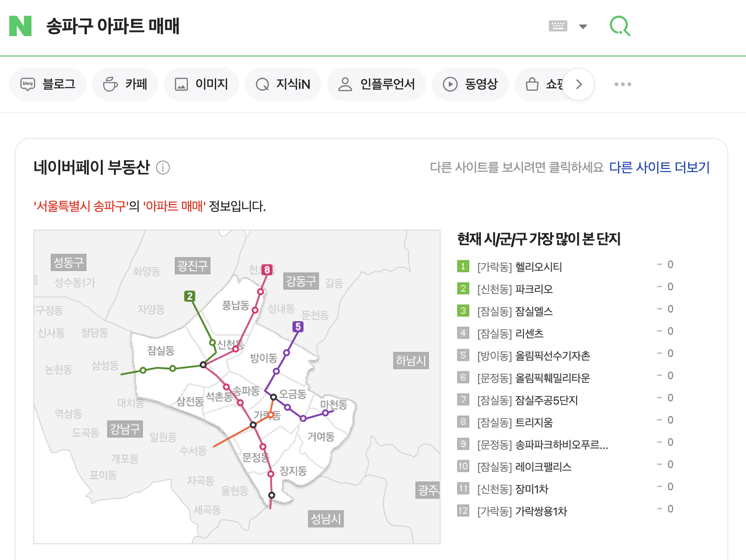Click the Naver logo
The height and width of the screenshot is (560, 746).
coord(20,27)
